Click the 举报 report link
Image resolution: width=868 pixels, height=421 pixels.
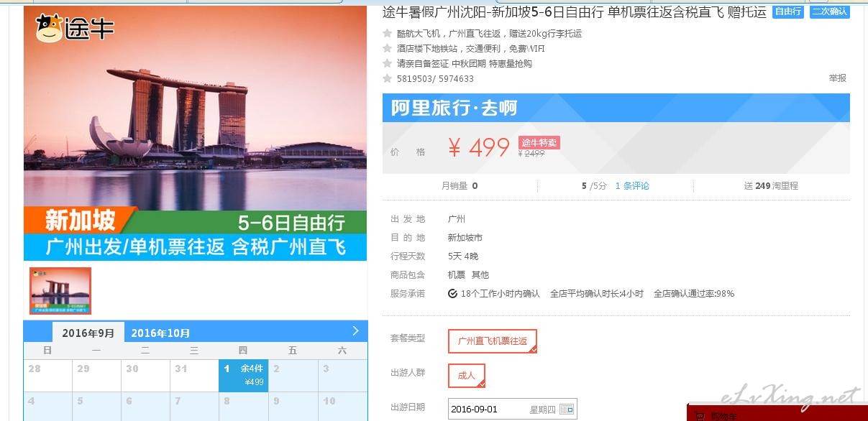[x=837, y=78]
